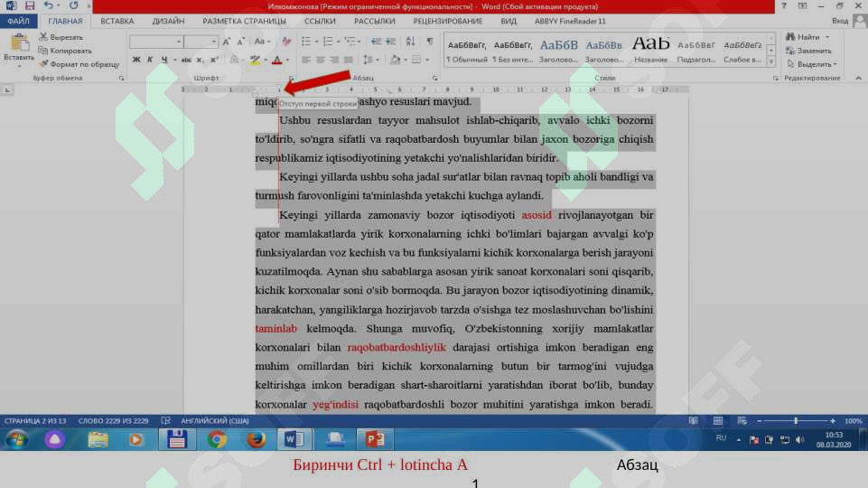The height and width of the screenshot is (488, 868).
Task: Center text alignment icon
Action: click(x=320, y=60)
